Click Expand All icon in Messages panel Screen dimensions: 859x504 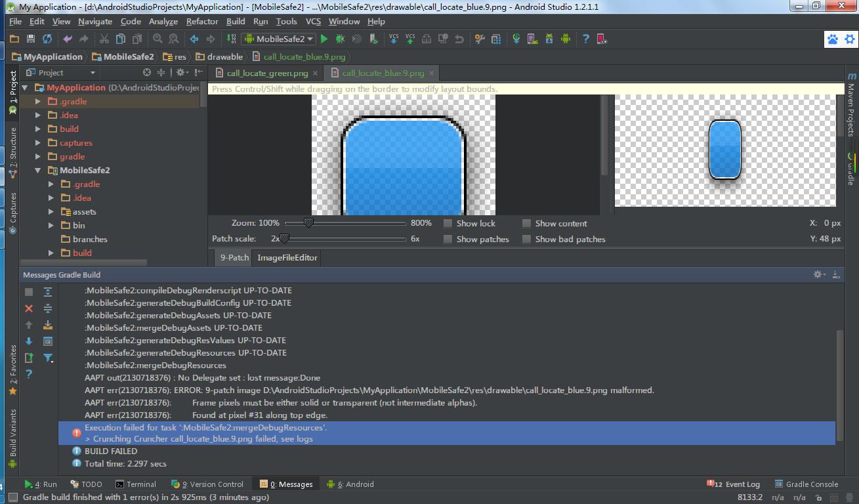tap(48, 292)
